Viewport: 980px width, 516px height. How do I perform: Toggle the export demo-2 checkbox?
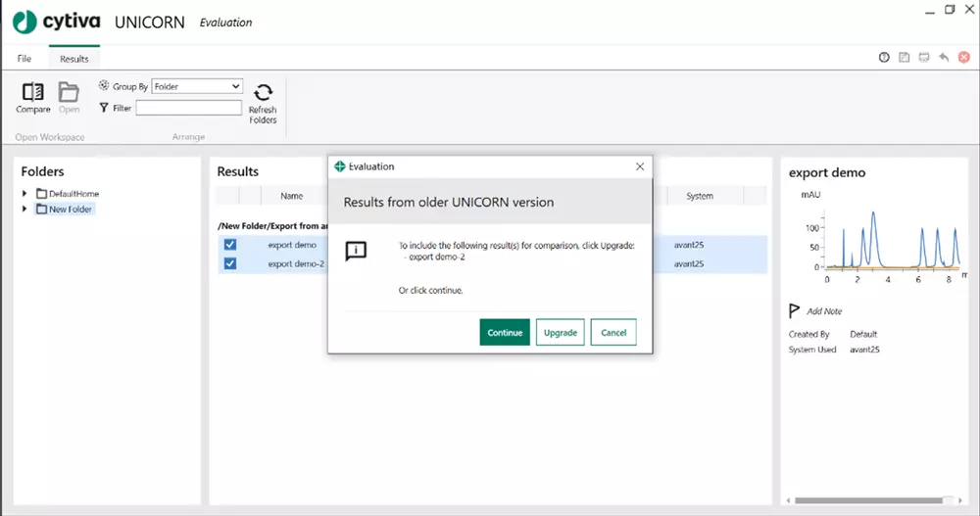point(230,263)
